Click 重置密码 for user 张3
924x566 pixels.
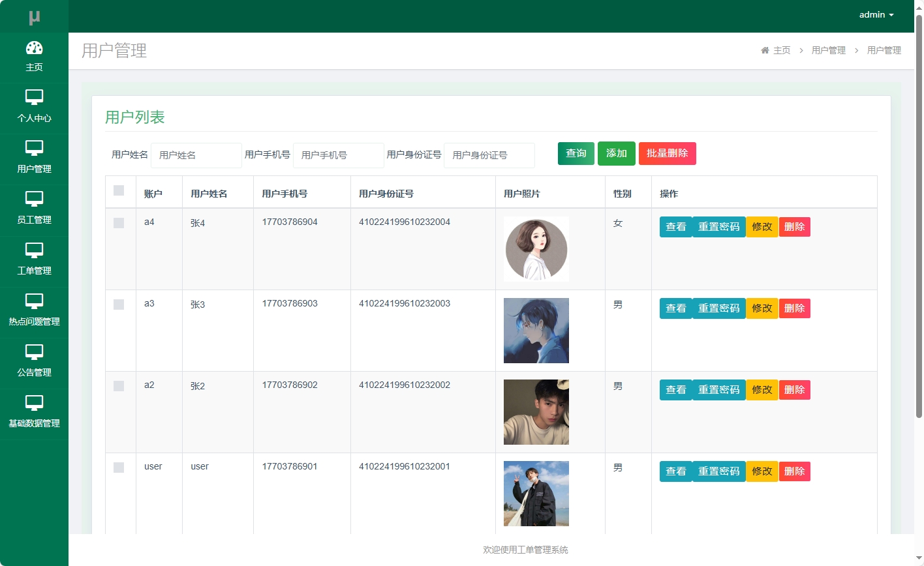click(x=718, y=308)
